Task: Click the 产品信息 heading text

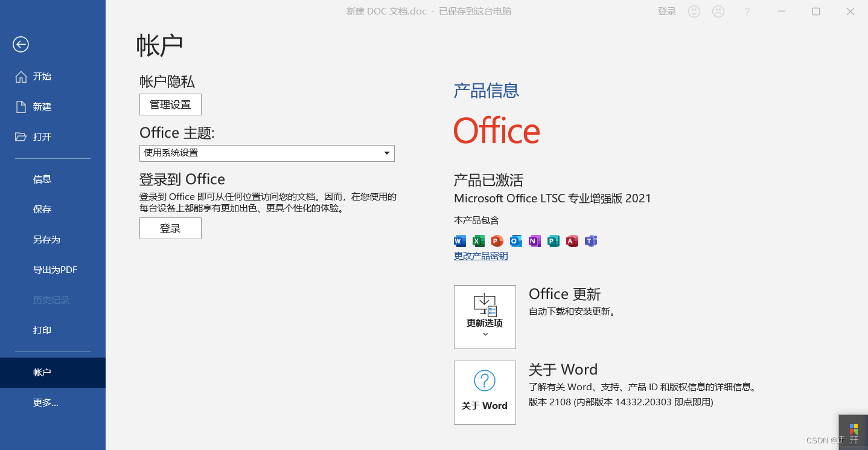Action: click(x=487, y=91)
